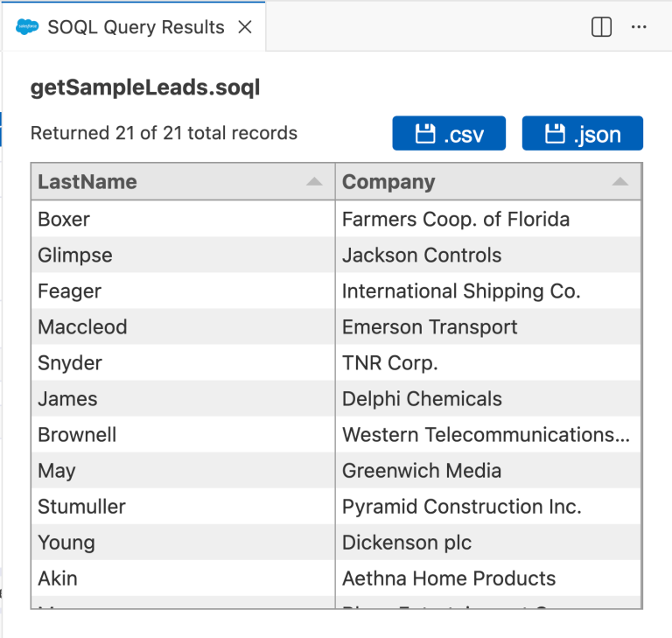This screenshot has height=638, width=672.
Task: Select the Brownell last name cell
Action: pos(183,434)
